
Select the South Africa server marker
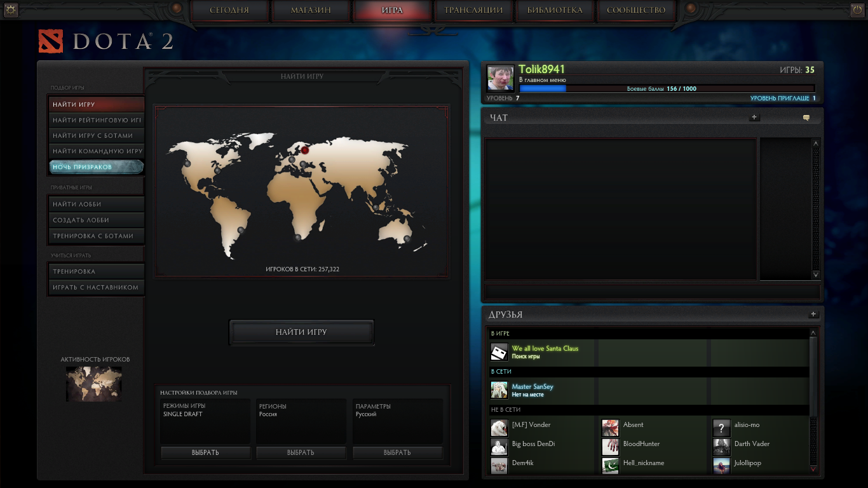(297, 237)
